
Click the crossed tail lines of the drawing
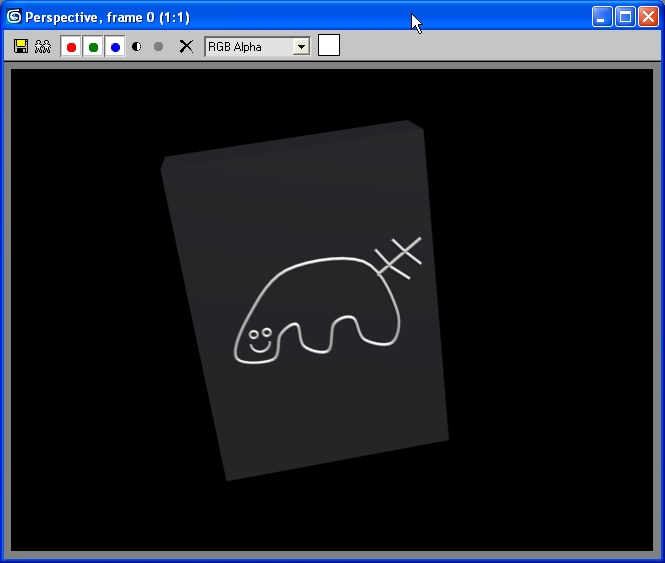coord(398,257)
